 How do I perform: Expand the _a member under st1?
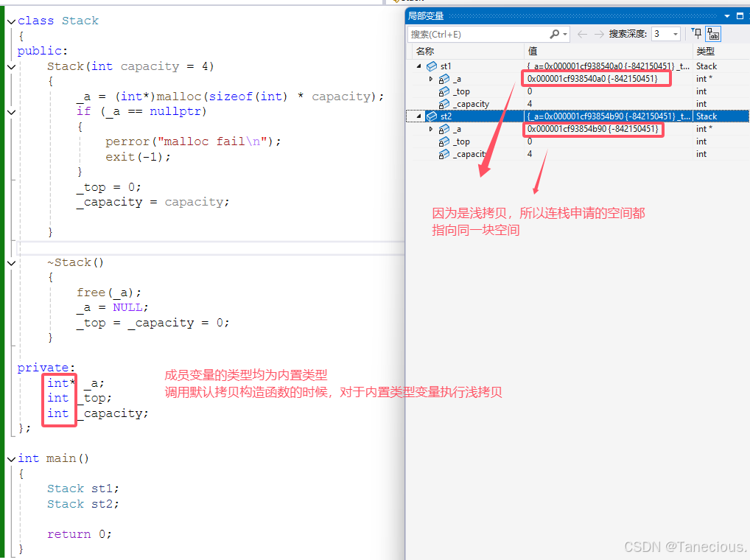click(431, 79)
